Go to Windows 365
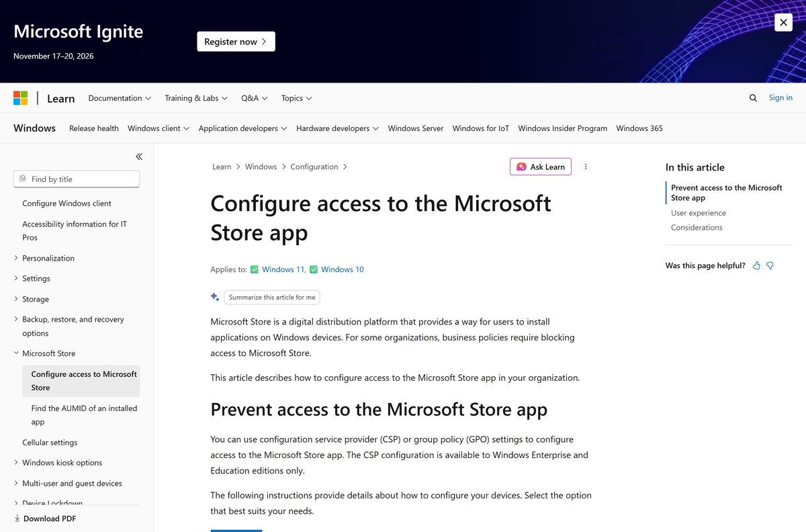The image size is (806, 532). click(x=639, y=128)
